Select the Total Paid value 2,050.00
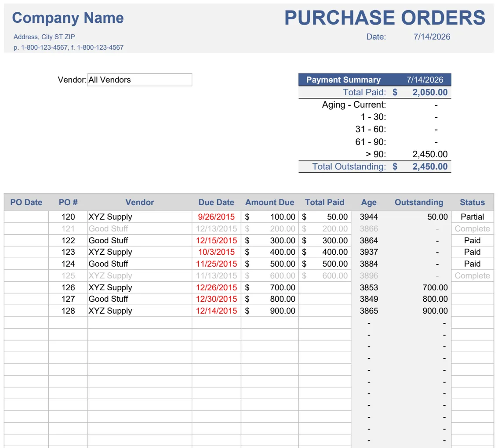The height and width of the screenshot is (448, 498). (430, 92)
